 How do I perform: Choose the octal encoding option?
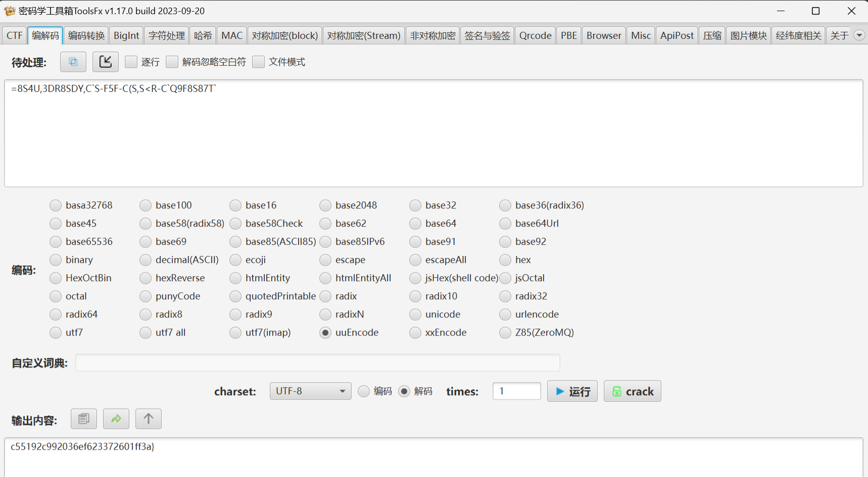point(56,296)
